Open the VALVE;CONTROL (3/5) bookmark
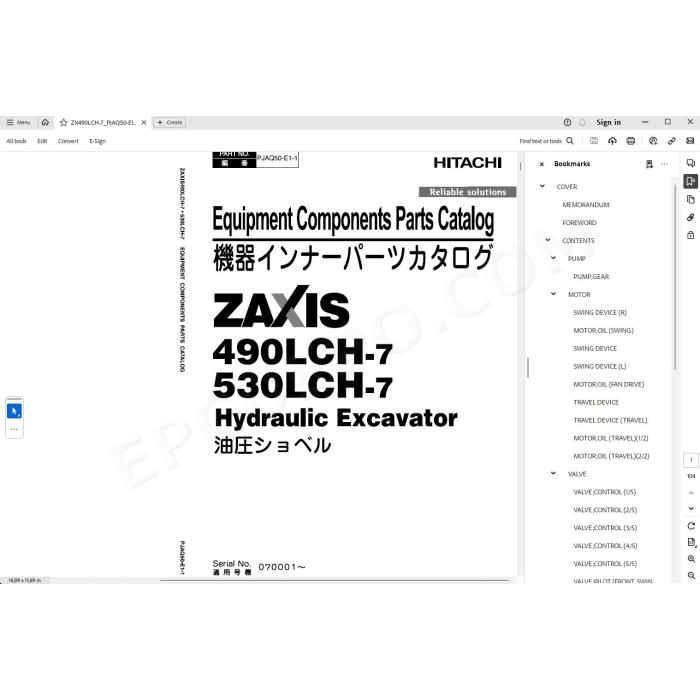The image size is (700, 700). (x=605, y=528)
